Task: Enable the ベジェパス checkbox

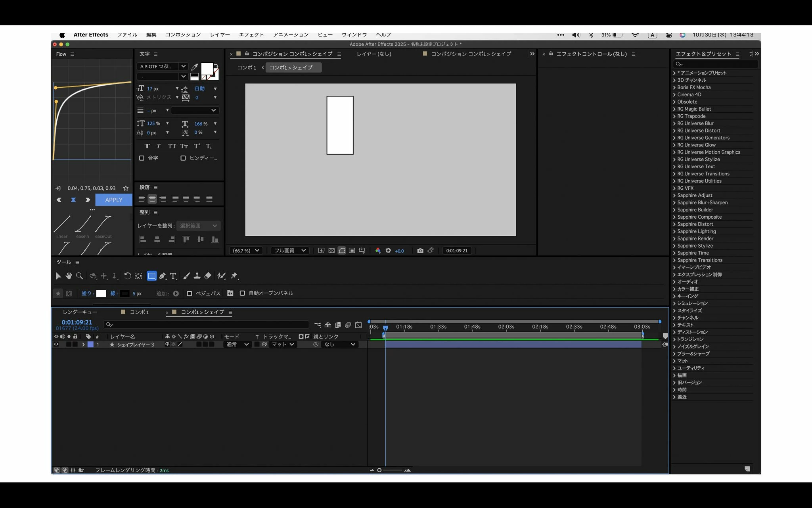Action: click(190, 293)
